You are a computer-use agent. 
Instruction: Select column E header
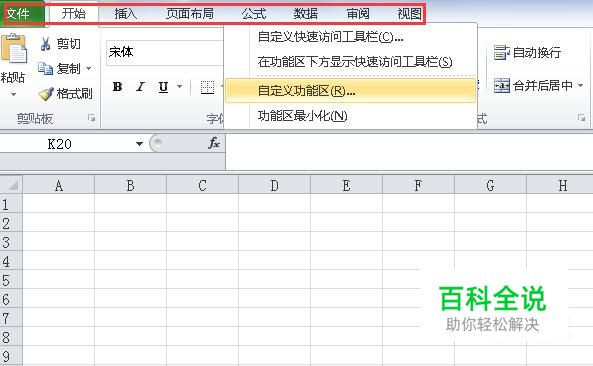346,185
